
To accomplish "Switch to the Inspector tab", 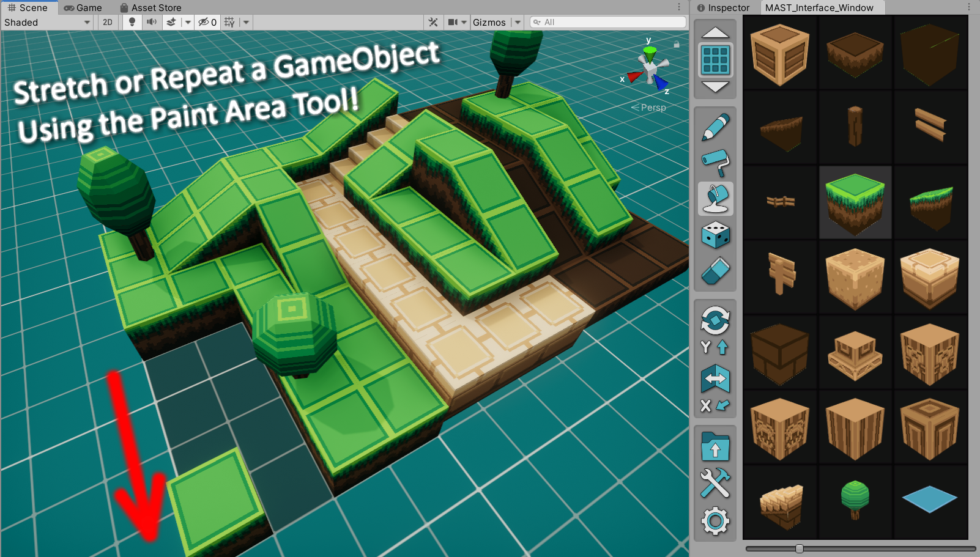I will click(x=723, y=8).
